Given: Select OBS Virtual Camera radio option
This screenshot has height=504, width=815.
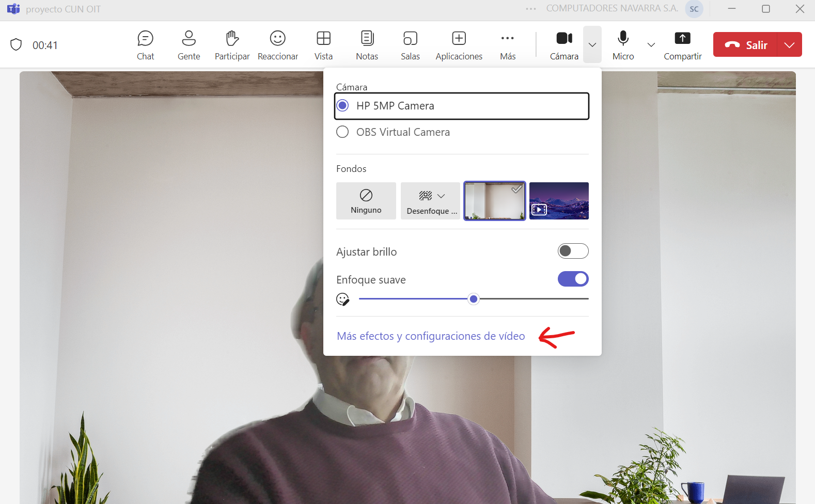Looking at the screenshot, I should (342, 132).
